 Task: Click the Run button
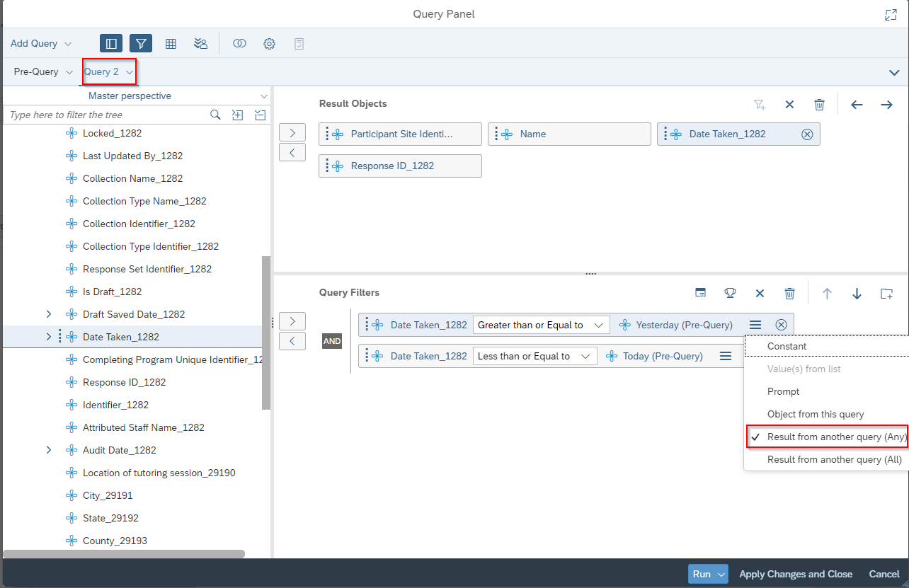pos(701,574)
